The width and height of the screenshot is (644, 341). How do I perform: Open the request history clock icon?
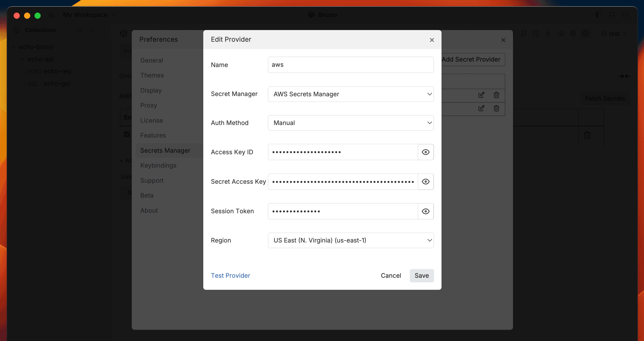click(536, 33)
